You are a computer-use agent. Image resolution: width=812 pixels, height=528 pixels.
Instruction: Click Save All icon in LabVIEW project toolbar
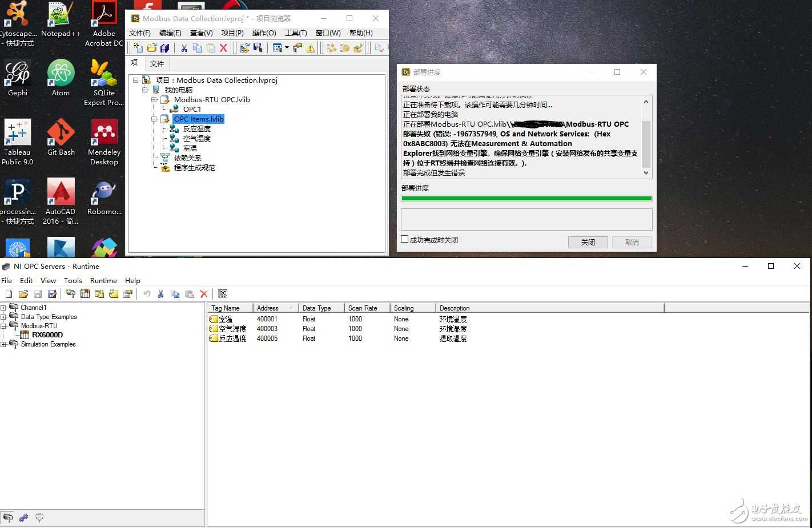pyautogui.click(x=165, y=48)
